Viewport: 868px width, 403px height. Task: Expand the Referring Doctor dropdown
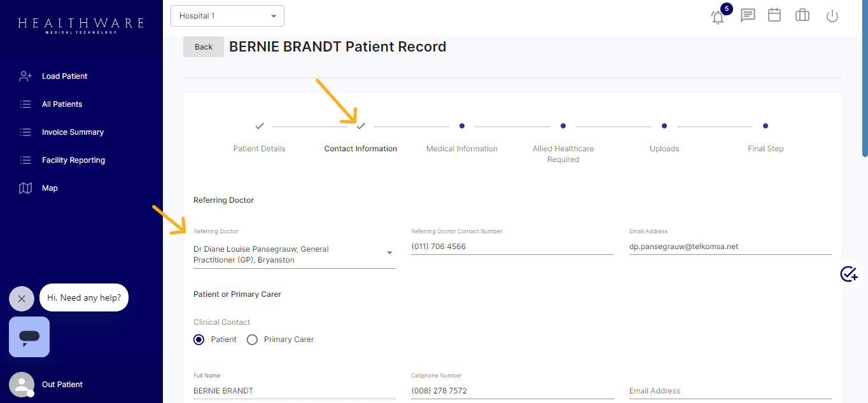tap(389, 253)
